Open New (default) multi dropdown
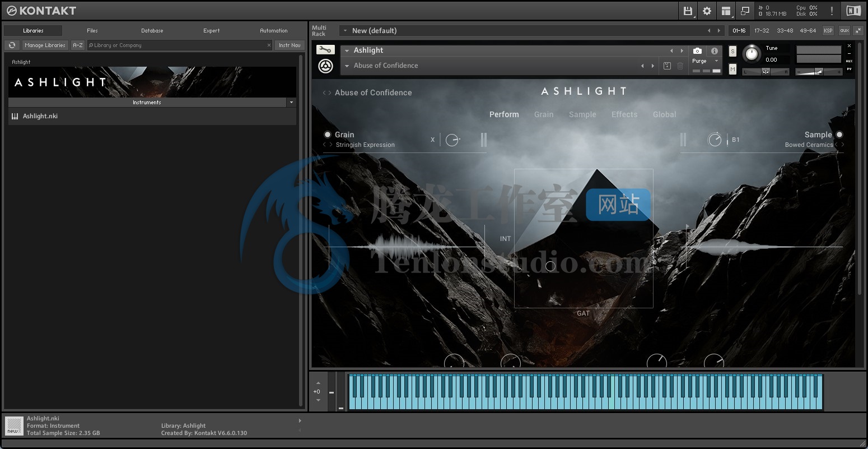The height and width of the screenshot is (449, 868). (346, 30)
